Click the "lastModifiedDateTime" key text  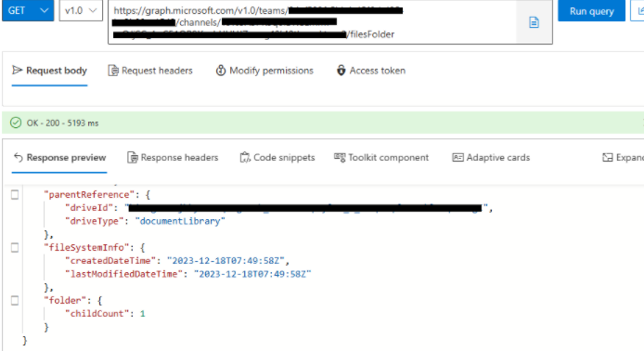coord(124,274)
